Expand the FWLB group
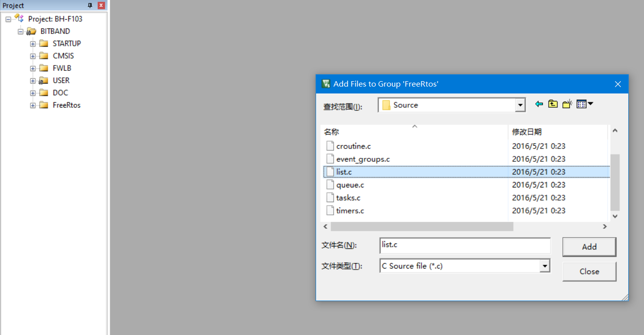The width and height of the screenshot is (644, 335). click(x=33, y=68)
